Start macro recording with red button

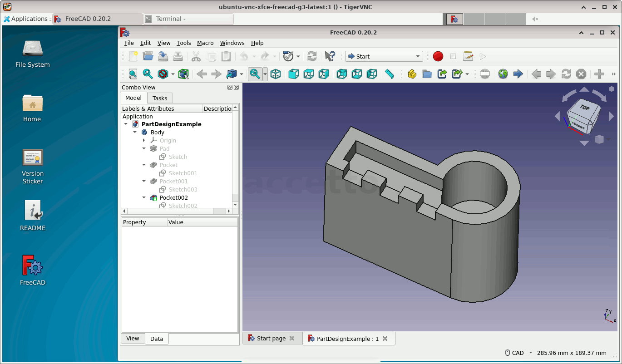[438, 56]
